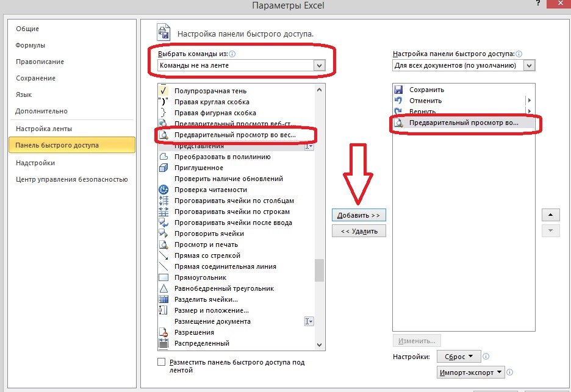Click the icon for Просмотр и печать
The width and height of the screenshot is (571, 392).
click(x=163, y=244)
